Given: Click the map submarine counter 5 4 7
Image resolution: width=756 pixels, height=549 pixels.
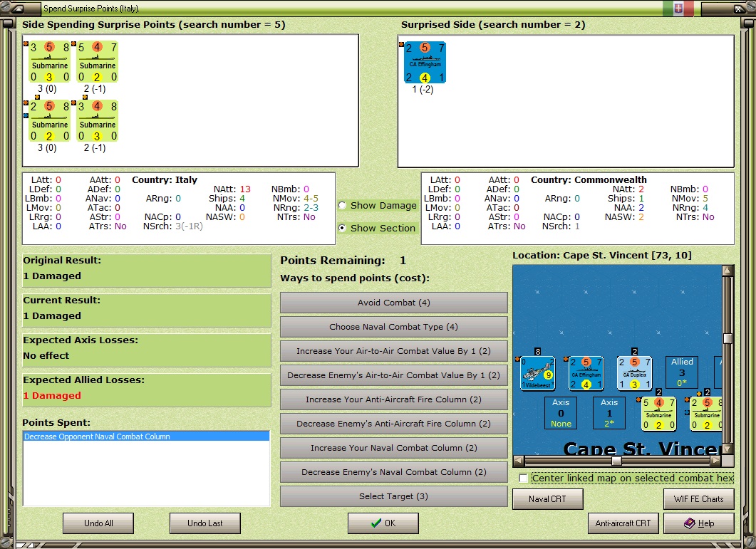Looking at the screenshot, I should [x=658, y=414].
